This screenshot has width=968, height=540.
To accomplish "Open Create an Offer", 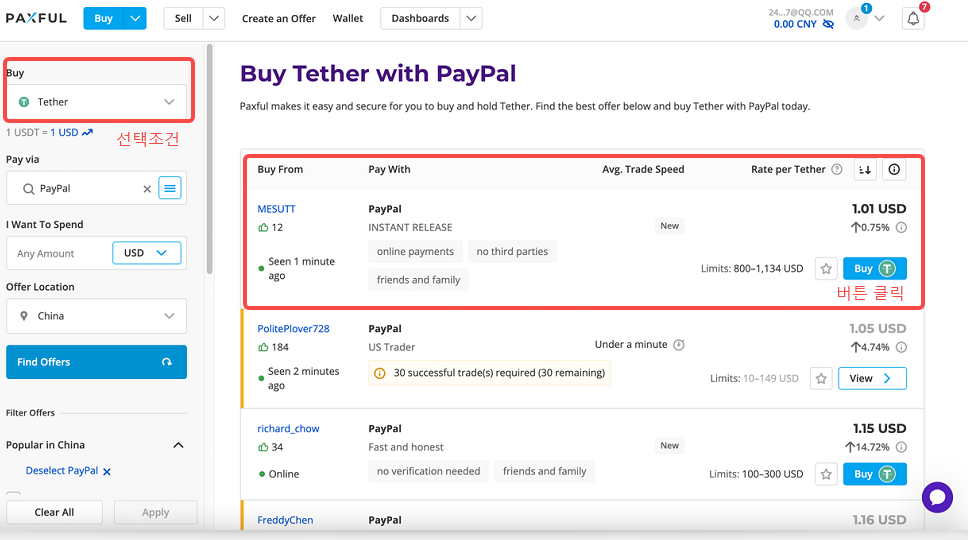I will 278,19.
